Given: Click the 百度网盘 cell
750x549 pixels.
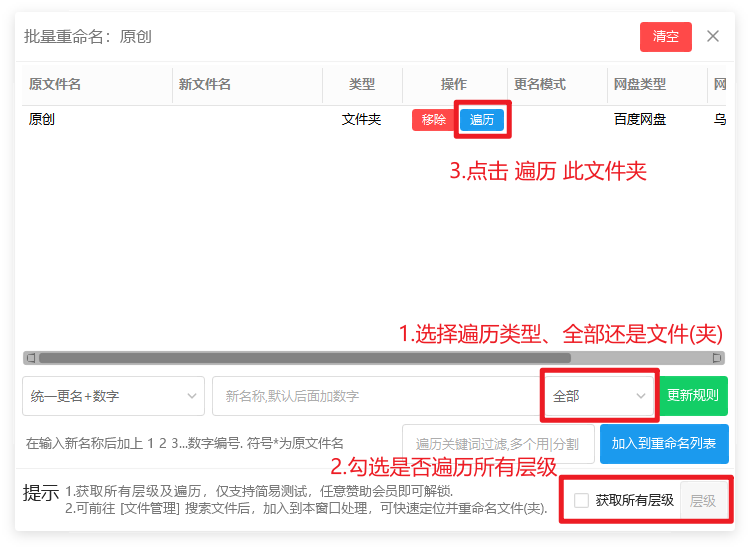Looking at the screenshot, I should [640, 120].
